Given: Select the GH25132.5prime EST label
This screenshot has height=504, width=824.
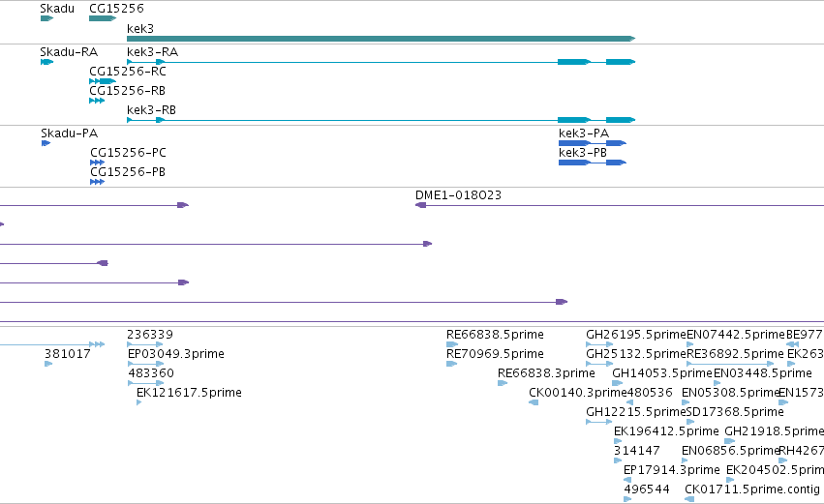Looking at the screenshot, I should coord(636,354).
